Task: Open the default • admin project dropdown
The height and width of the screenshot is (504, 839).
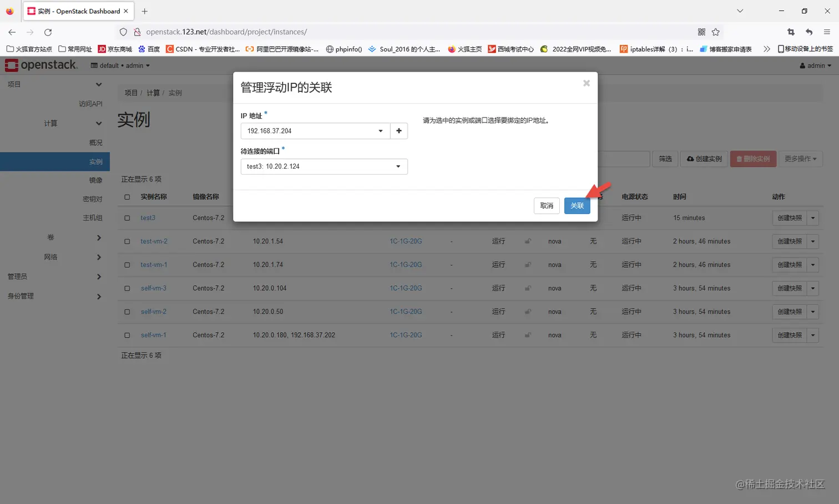Action: pos(120,65)
